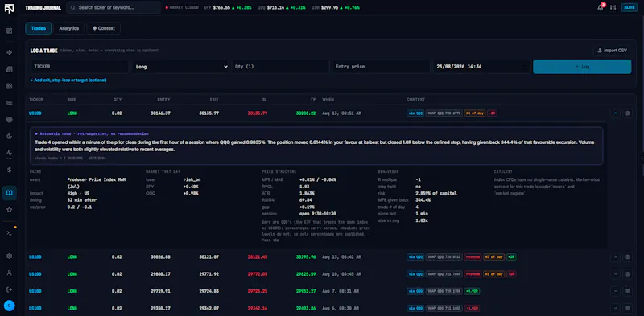Delete the Aug 6, 08:30 AM trade
Viewport: 644px width, 316px height.
pyautogui.click(x=627, y=308)
